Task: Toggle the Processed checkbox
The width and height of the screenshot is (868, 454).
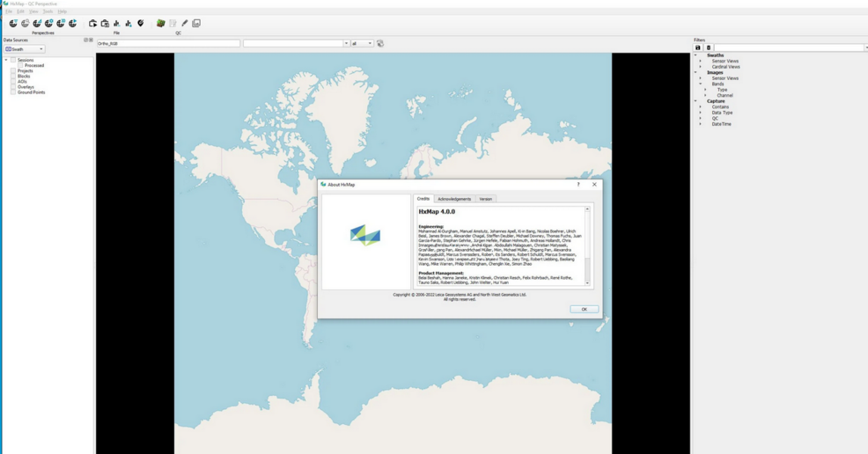Action: 20,65
